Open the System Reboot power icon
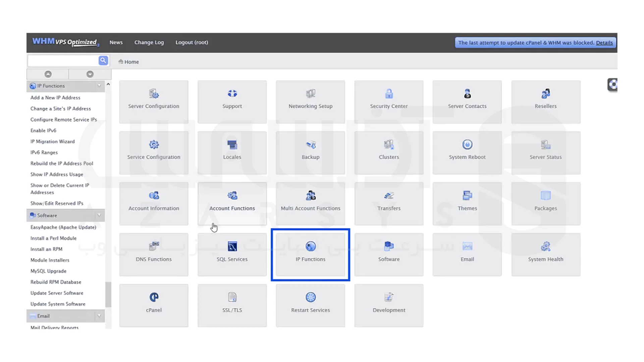This screenshot has width=644, height=362. coord(467,145)
